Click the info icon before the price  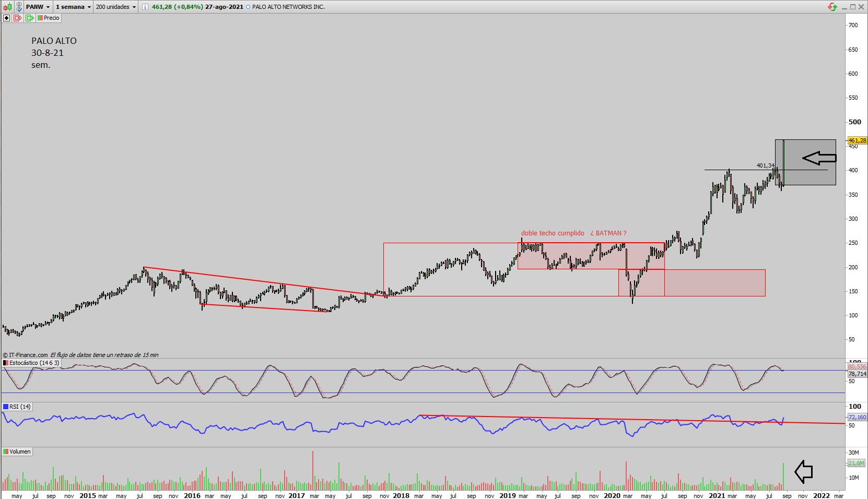coord(145,7)
